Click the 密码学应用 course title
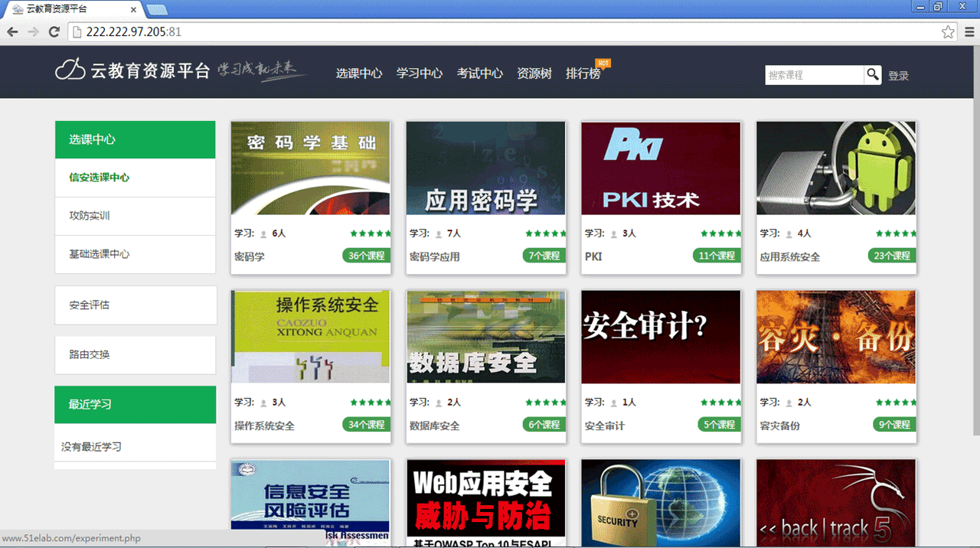This screenshot has width=980, height=548. click(x=435, y=257)
